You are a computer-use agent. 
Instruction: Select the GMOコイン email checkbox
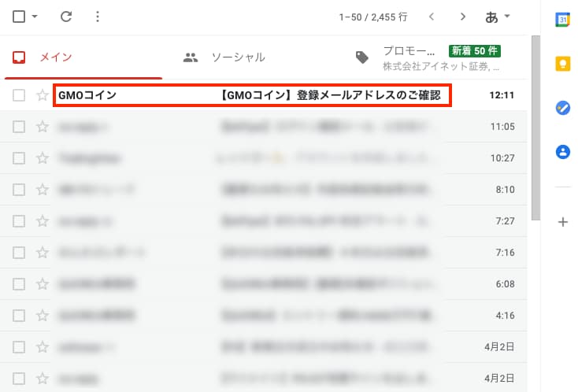coord(19,95)
